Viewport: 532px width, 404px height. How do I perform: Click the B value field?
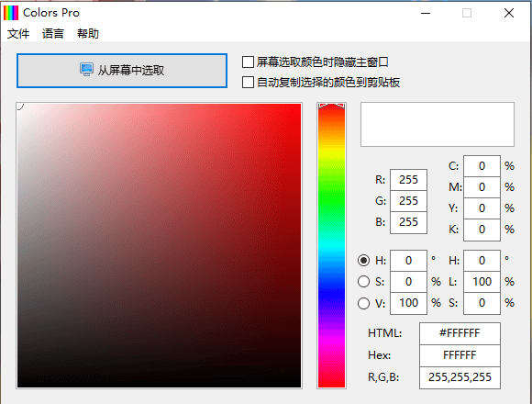pos(408,222)
